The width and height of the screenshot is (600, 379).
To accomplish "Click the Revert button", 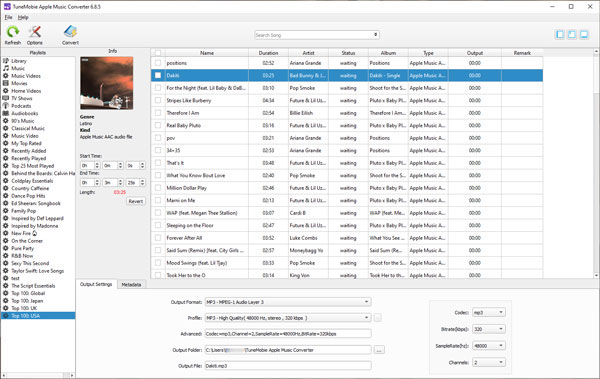I will [x=136, y=201].
